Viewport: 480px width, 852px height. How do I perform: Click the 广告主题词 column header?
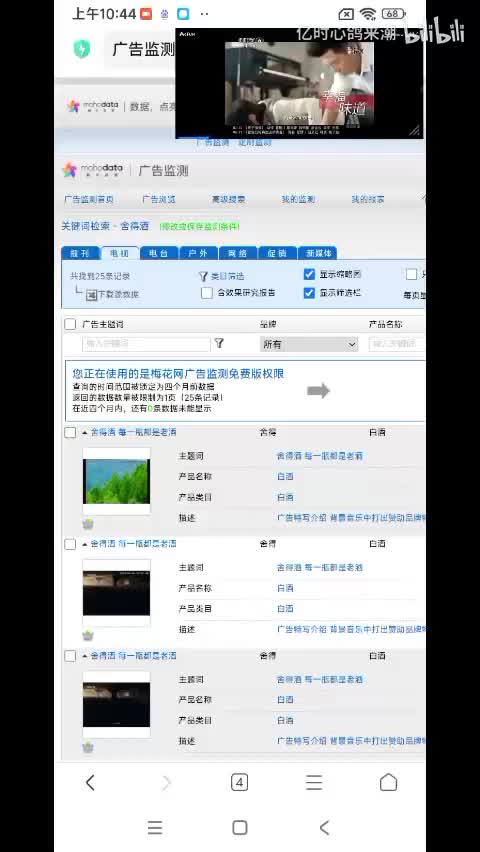[102, 324]
